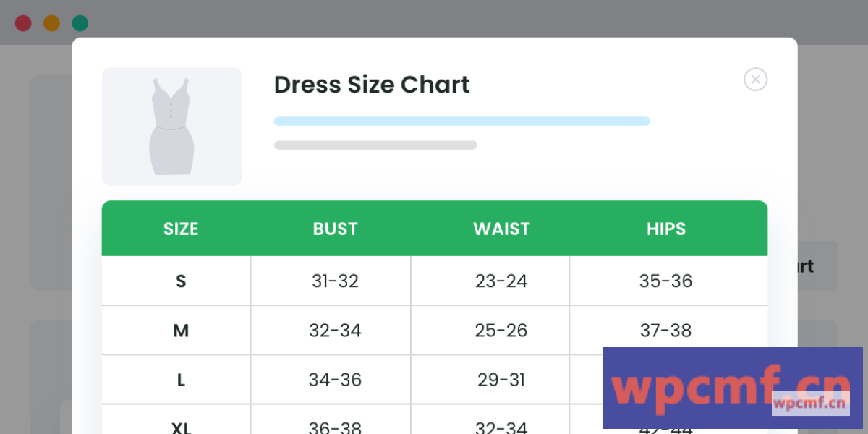Click the dress product thumbnail image
The width and height of the screenshot is (868, 434).
coord(172,127)
